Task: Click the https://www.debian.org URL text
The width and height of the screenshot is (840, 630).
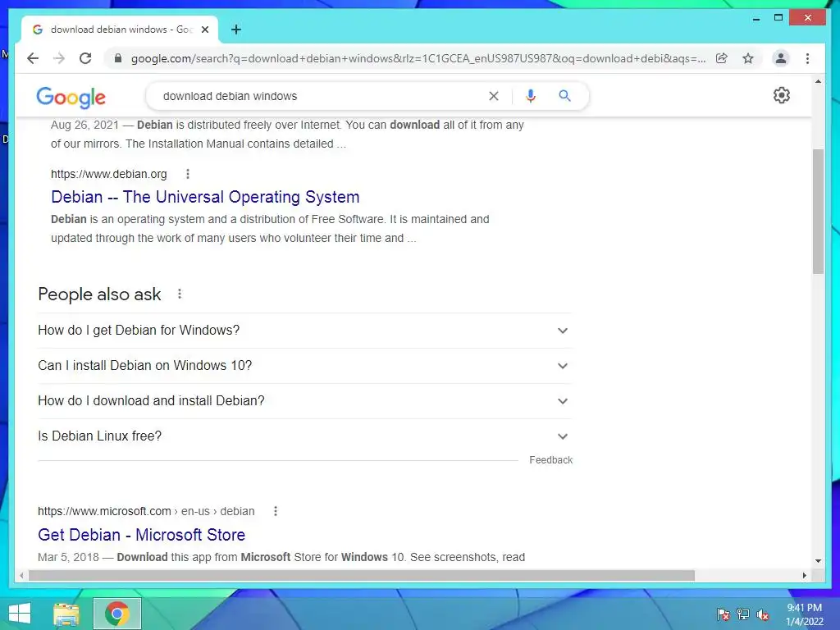Action: click(109, 174)
